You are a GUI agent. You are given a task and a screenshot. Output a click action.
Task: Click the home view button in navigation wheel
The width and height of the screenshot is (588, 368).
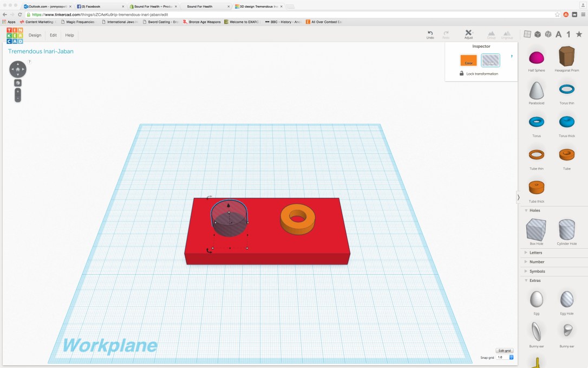[18, 69]
